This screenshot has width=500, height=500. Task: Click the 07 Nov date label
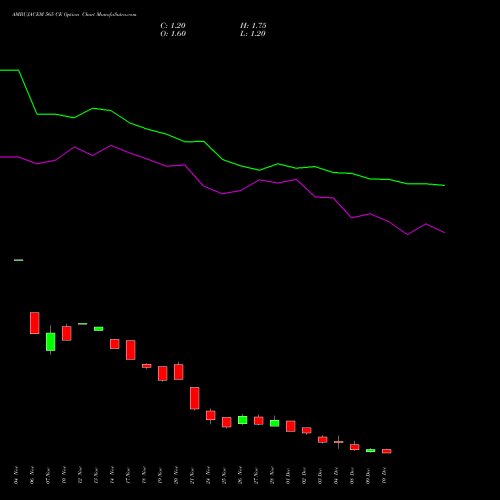point(48,475)
